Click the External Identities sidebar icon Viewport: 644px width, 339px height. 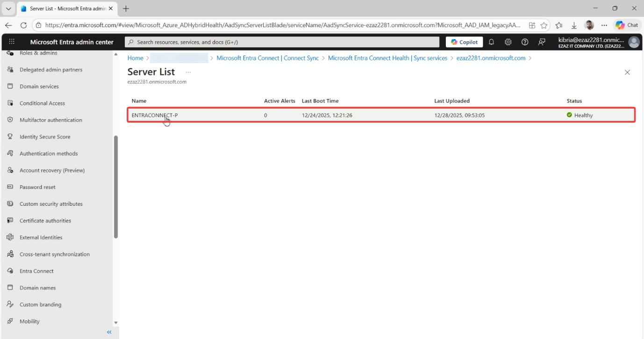10,238
